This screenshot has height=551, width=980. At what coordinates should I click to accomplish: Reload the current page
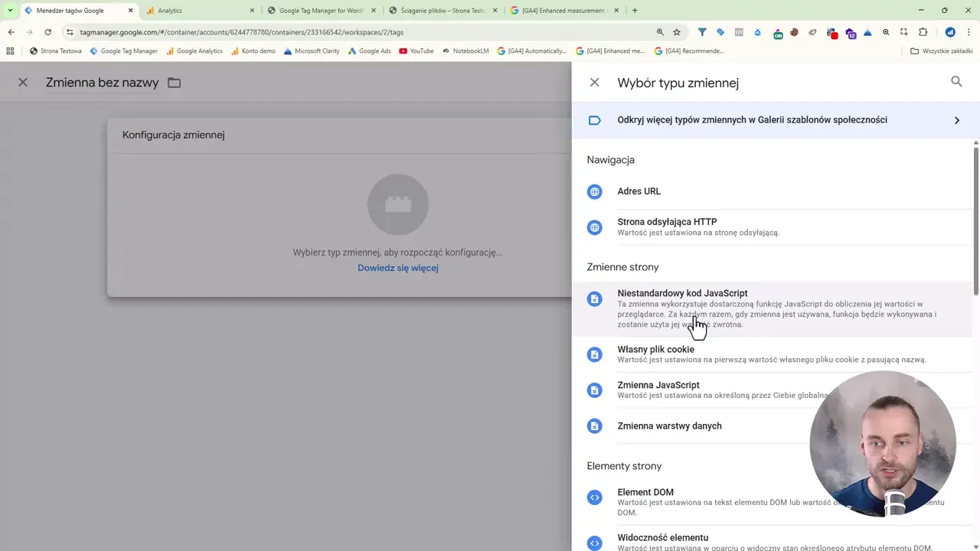pyautogui.click(x=47, y=32)
